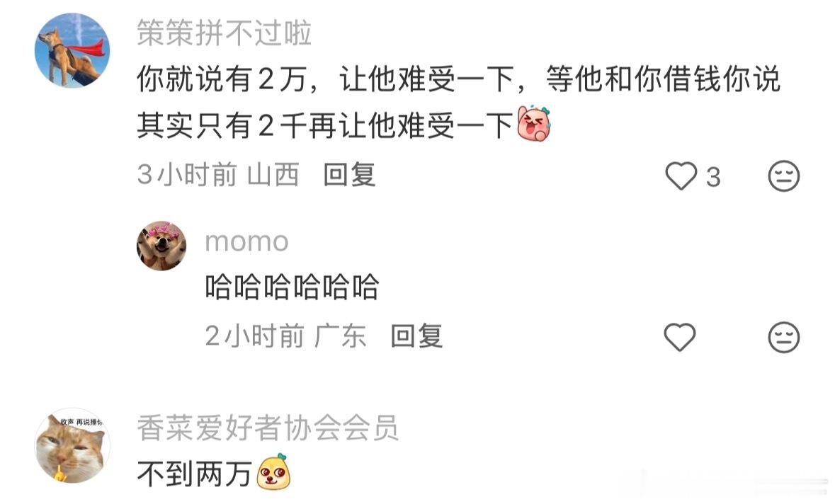Select the comment text 不到两万

194,474
